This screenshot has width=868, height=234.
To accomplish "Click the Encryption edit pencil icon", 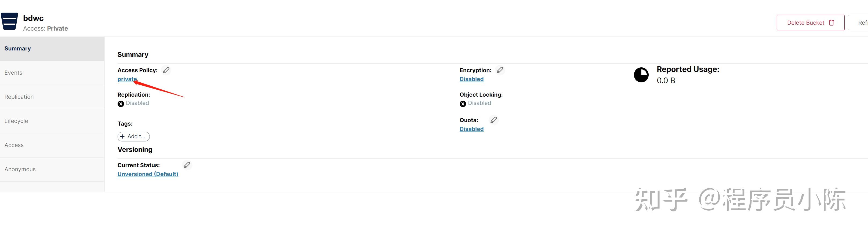I will (x=500, y=70).
